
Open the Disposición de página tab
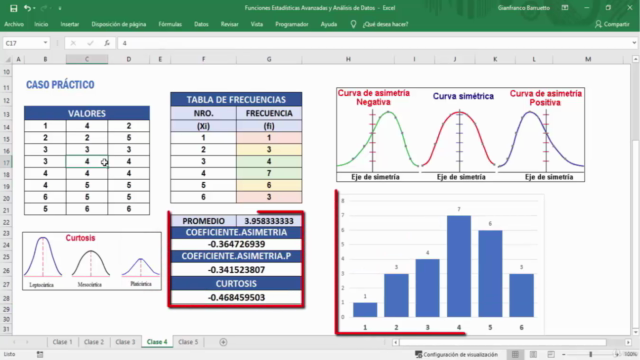pyautogui.click(x=119, y=24)
